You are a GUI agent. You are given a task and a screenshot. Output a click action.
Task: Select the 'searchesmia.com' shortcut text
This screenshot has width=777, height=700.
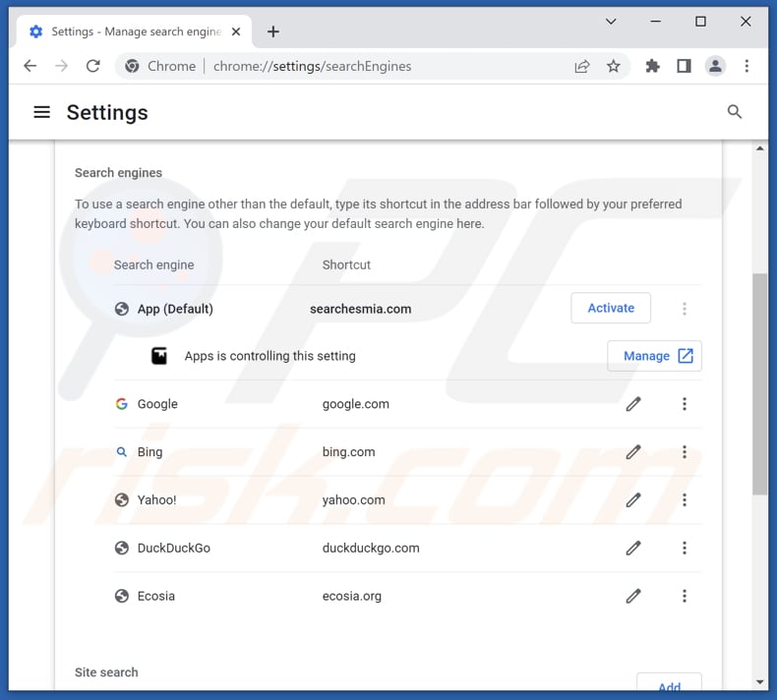click(x=360, y=309)
